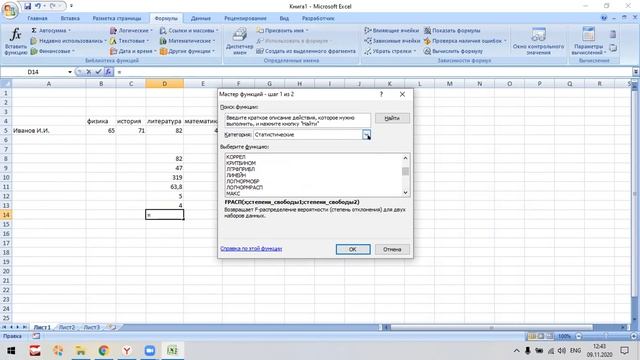Select cell D10 containing 319
This screenshot has height=360, width=640.
tap(164, 178)
